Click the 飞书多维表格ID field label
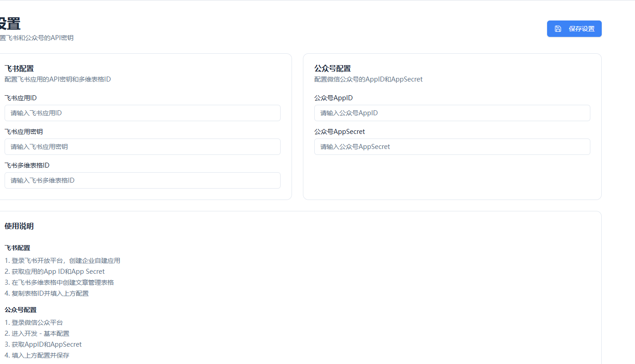The image size is (635, 364). 27,165
